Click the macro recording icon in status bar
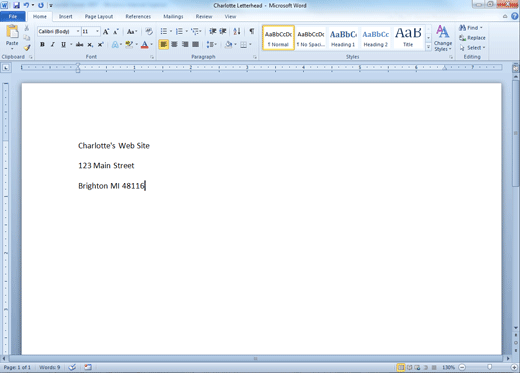Image resolution: width=520 pixels, height=373 pixels. tap(88, 367)
